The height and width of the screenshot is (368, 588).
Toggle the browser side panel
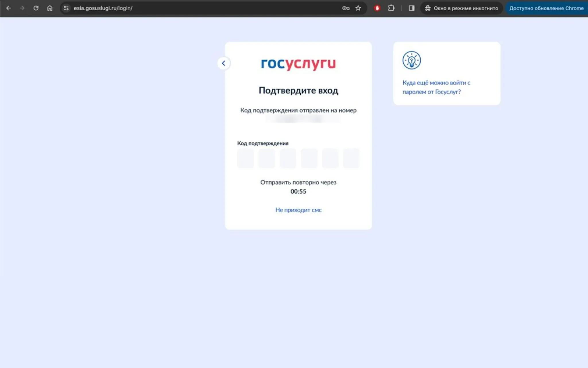(411, 8)
